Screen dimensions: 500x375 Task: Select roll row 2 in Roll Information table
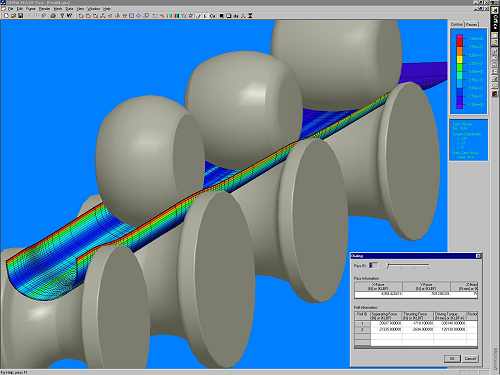[x=416, y=329]
